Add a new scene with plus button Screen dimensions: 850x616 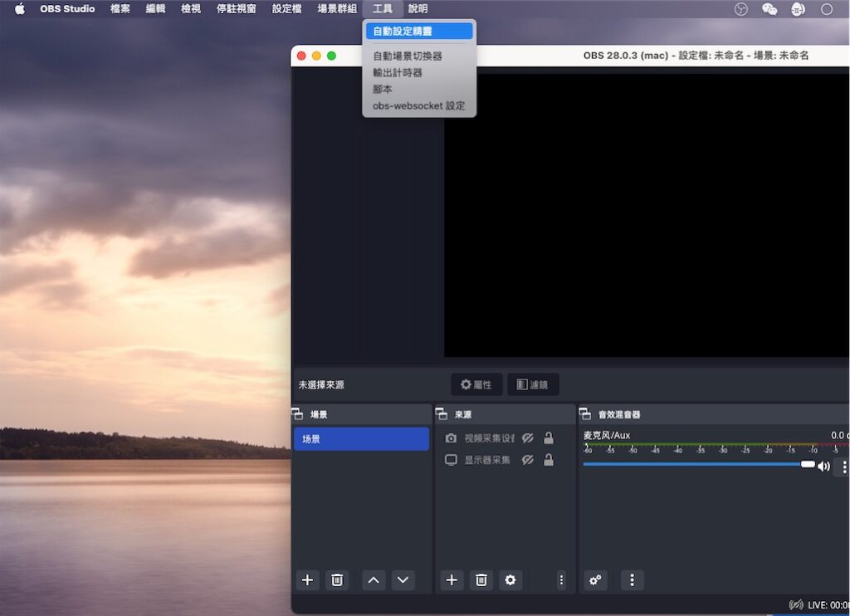tap(307, 580)
